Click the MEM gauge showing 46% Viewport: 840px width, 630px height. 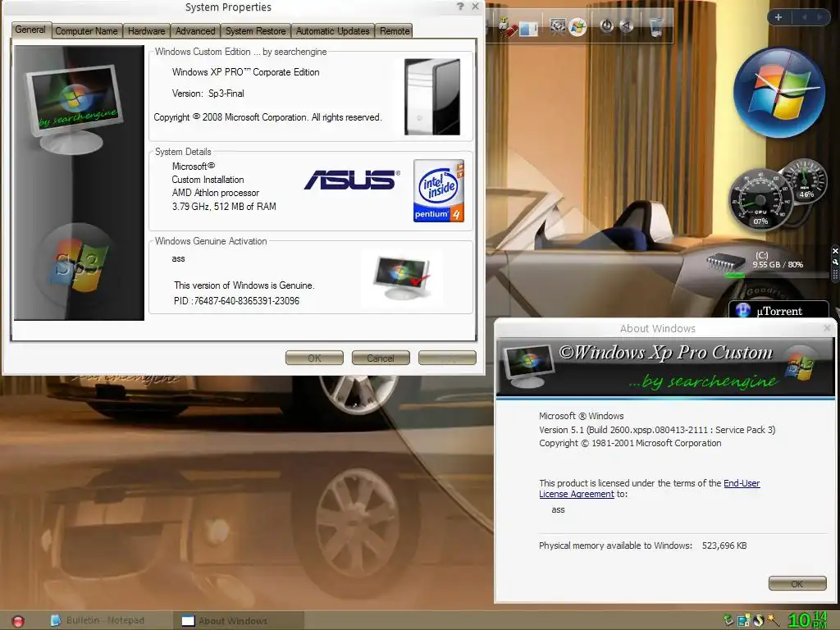[x=806, y=182]
